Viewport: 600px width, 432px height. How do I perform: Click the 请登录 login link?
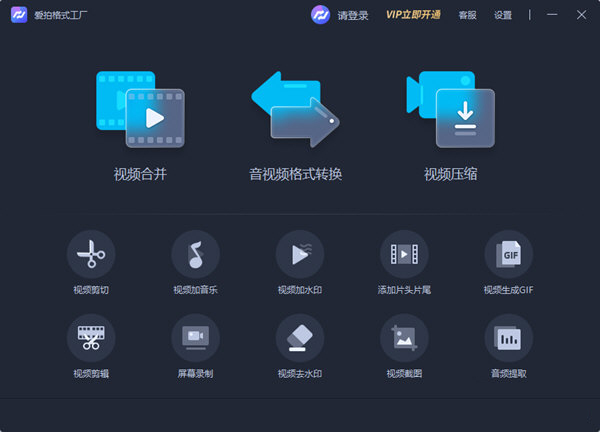tap(354, 15)
